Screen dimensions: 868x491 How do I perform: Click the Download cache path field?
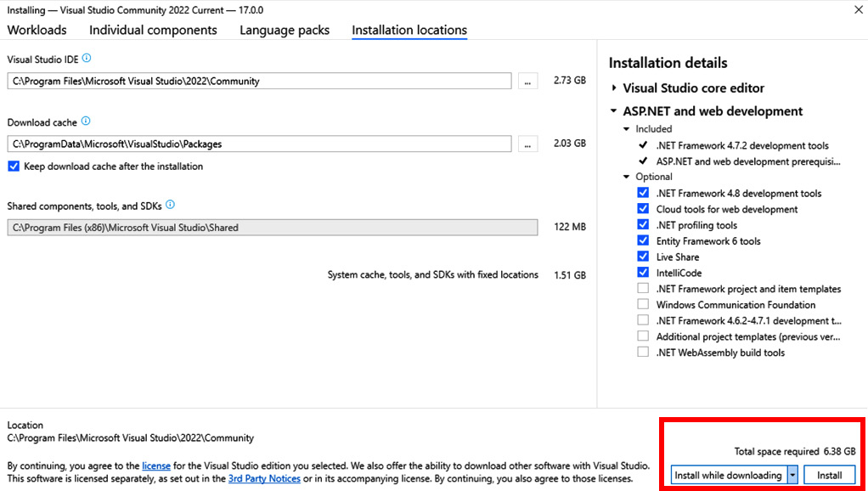coord(260,144)
